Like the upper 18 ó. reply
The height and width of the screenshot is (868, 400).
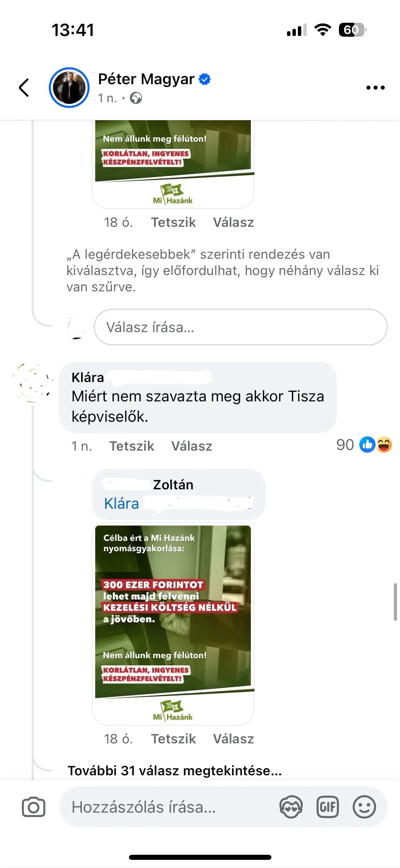tap(173, 222)
